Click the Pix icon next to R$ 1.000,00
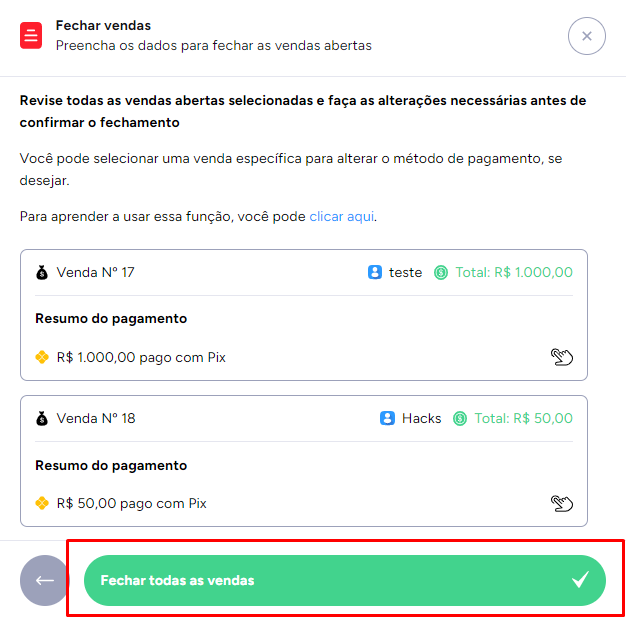The image size is (626, 619). [42, 357]
